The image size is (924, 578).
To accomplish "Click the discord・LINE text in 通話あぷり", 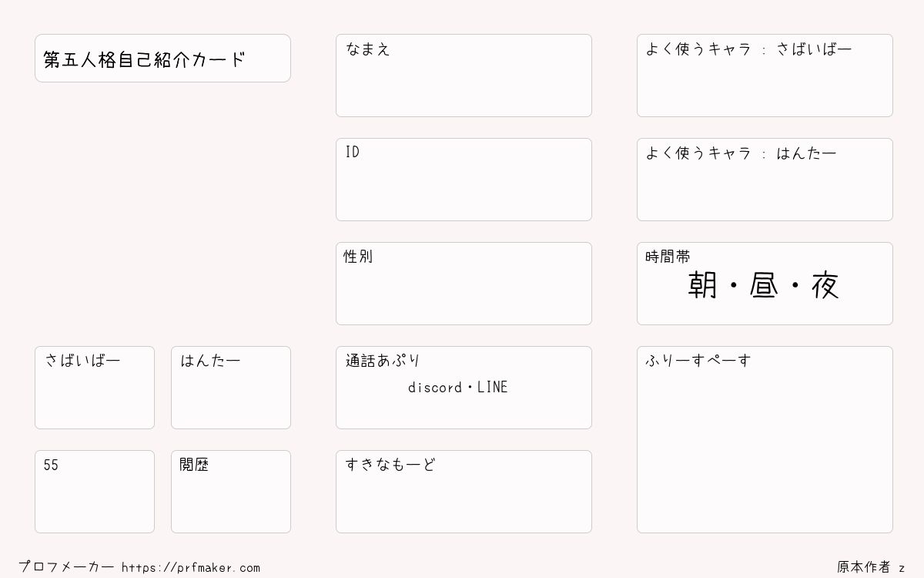I will click(x=458, y=388).
